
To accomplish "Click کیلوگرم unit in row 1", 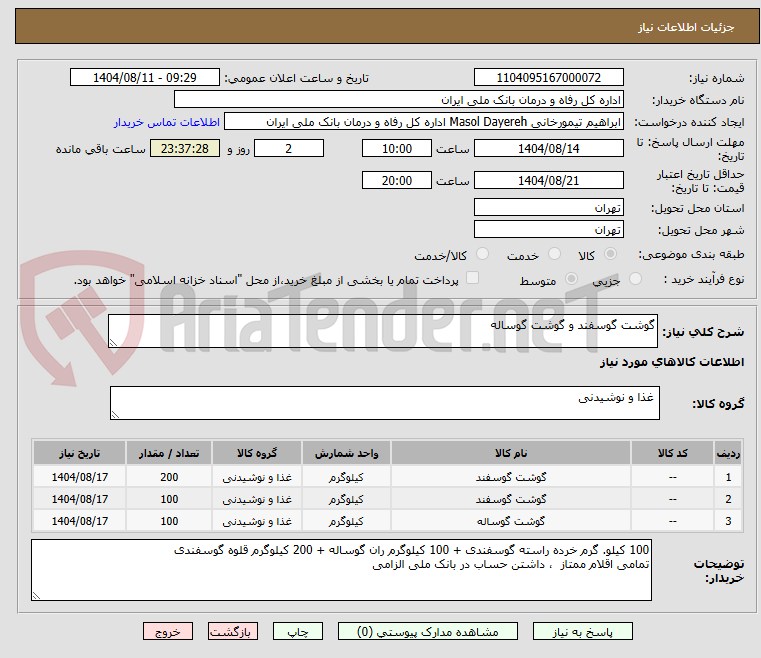I will [346, 477].
